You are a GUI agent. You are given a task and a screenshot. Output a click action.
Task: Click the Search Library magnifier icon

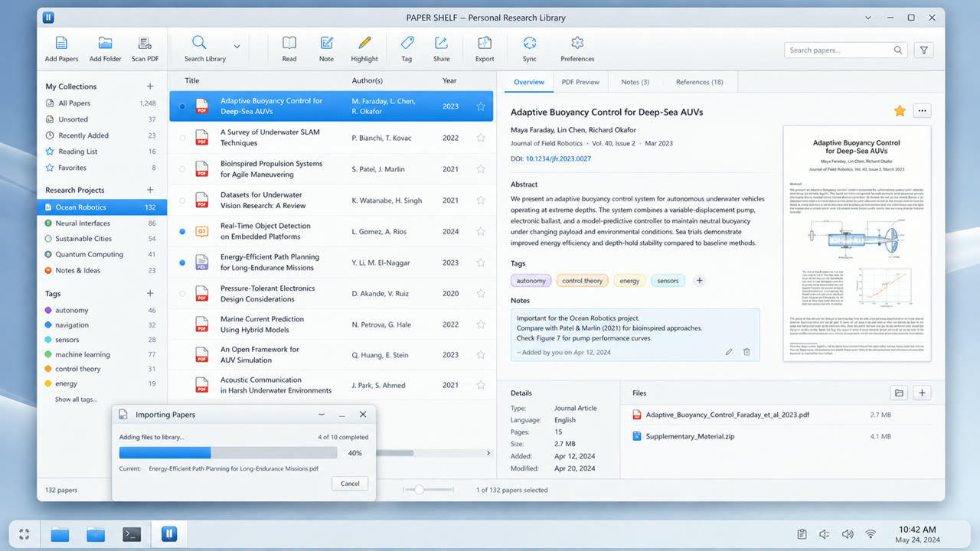click(199, 42)
